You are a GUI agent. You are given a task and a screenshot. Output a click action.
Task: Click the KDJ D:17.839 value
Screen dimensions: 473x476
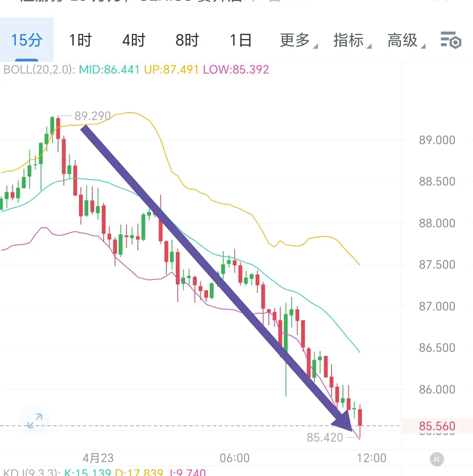[x=139, y=472]
